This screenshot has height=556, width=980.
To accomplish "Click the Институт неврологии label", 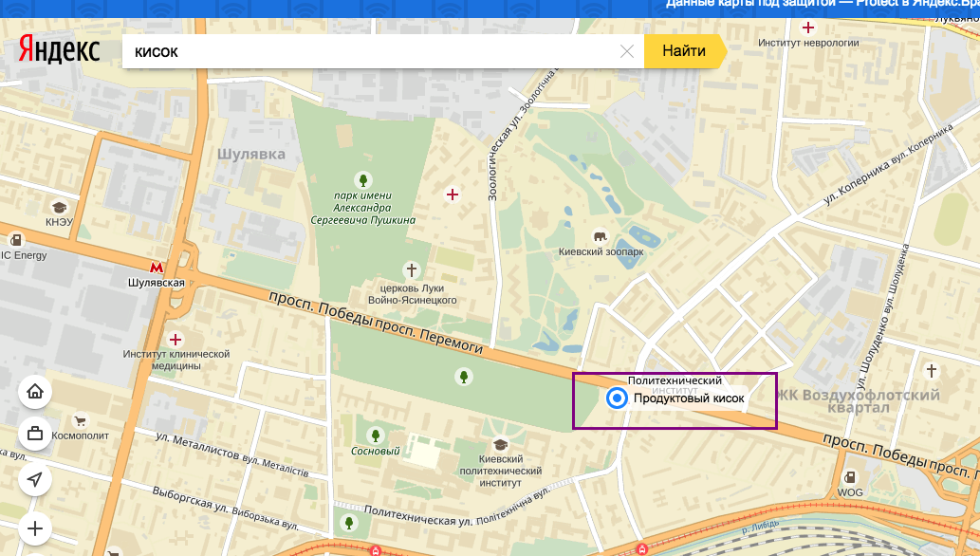I will click(808, 43).
